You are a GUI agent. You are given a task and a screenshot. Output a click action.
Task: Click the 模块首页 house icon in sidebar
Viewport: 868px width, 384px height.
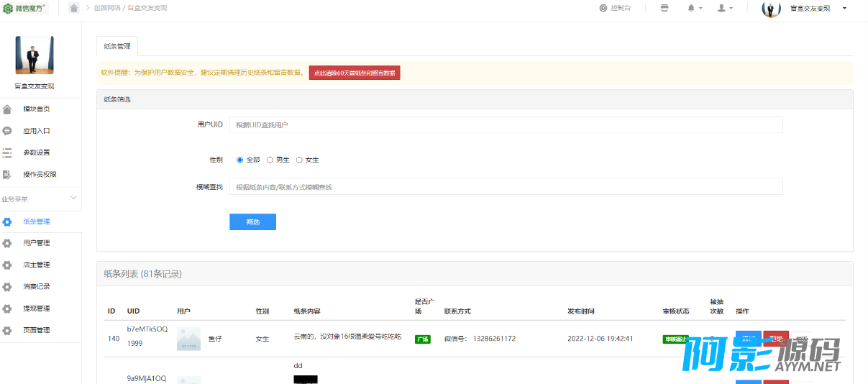[x=7, y=109]
